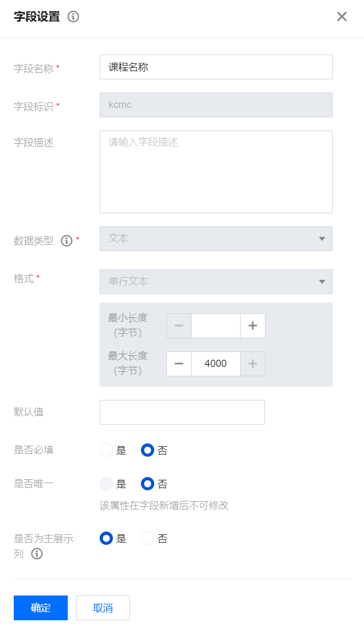Click the minus button for 最小长度
The width and height of the screenshot is (364, 639).
pos(179,326)
